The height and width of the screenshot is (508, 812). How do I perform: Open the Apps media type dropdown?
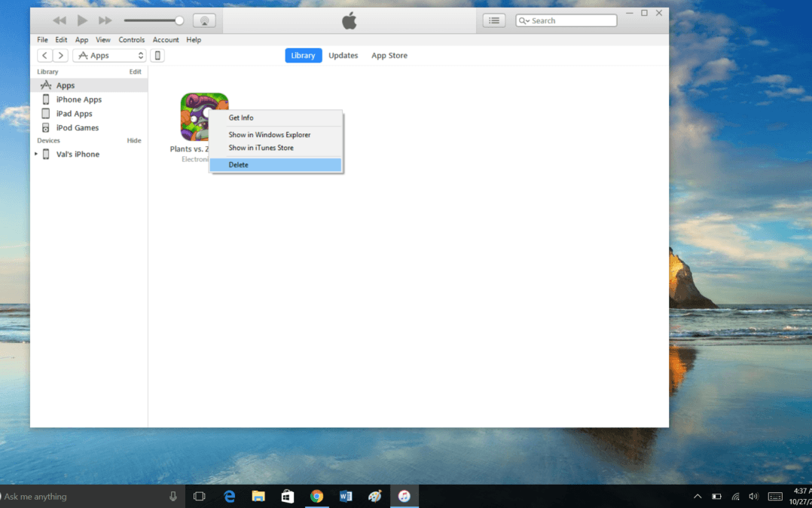point(109,56)
